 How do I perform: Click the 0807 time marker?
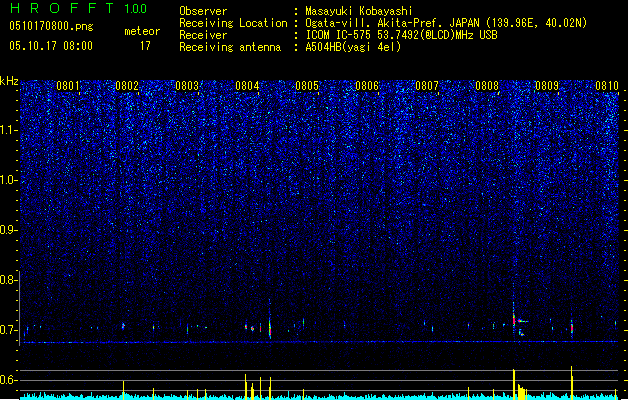(427, 86)
